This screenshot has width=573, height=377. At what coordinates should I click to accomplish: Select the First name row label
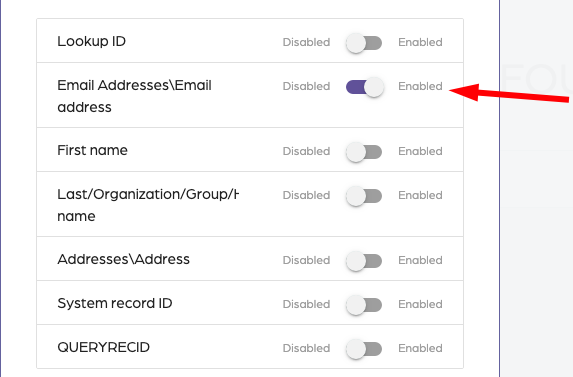92,150
